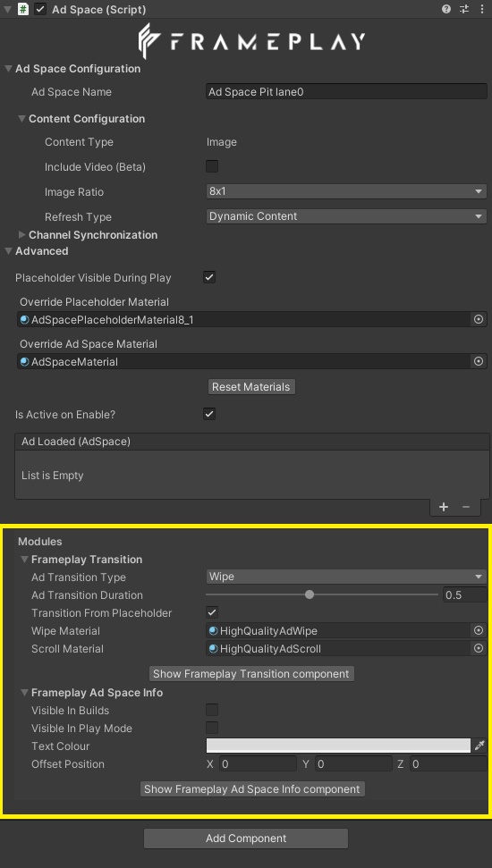Open object picker for Wipe Material
492x868 pixels.
pos(479,630)
